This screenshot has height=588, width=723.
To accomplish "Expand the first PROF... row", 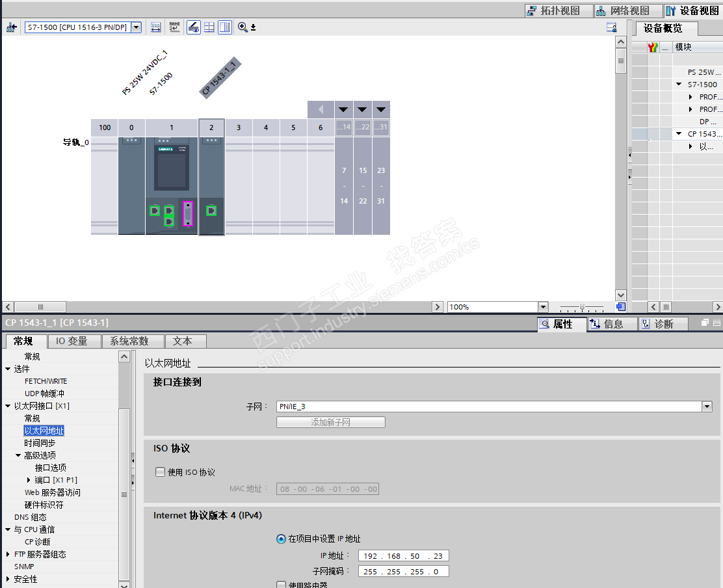I will 690,97.
